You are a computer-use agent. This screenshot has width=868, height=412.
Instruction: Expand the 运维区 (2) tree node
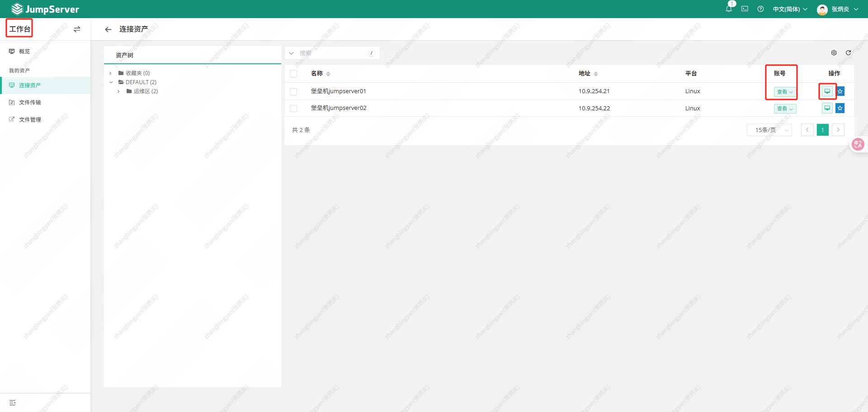(x=118, y=91)
